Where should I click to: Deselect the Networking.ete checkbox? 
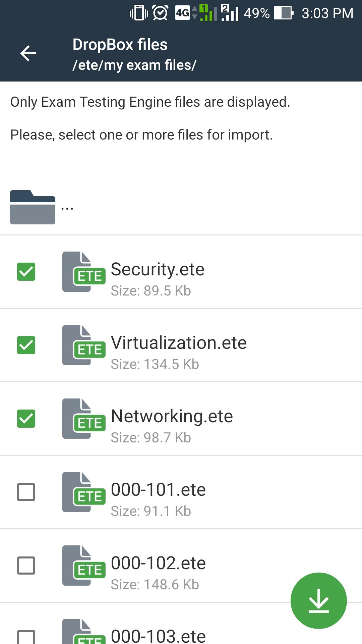(26, 419)
